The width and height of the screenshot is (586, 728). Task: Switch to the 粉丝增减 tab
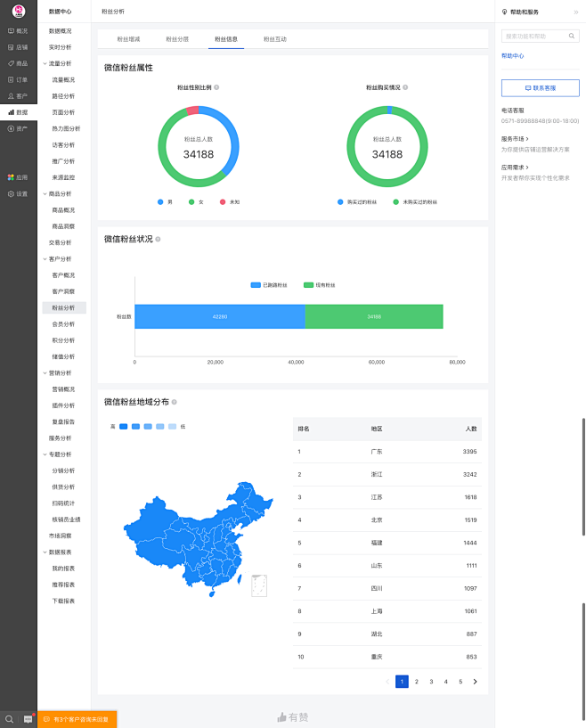[128, 39]
